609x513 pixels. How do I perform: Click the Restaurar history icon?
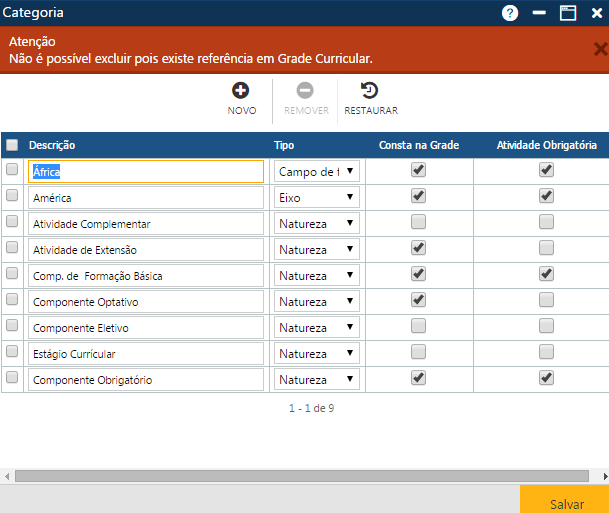pyautogui.click(x=370, y=91)
